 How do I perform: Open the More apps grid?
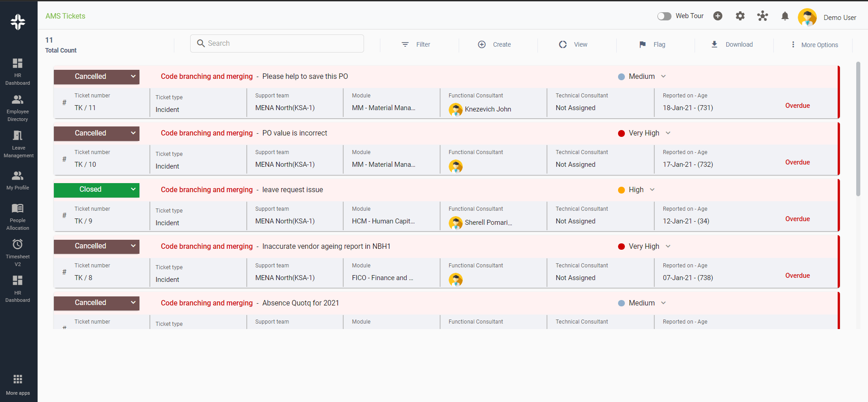pyautogui.click(x=18, y=384)
